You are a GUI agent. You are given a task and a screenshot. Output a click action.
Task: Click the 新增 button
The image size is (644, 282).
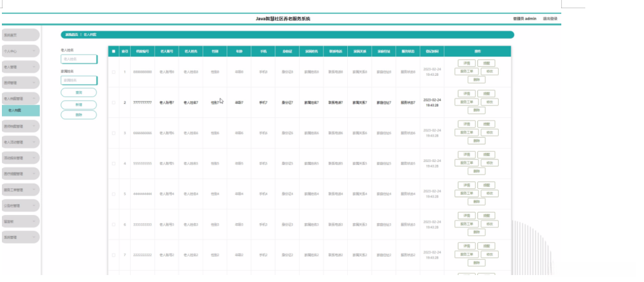[x=79, y=105]
